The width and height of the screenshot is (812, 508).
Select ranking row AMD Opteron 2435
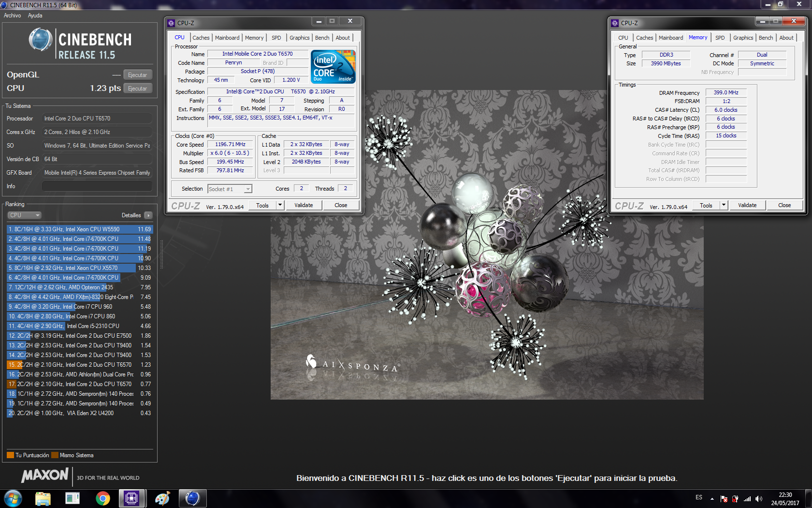(x=80, y=287)
